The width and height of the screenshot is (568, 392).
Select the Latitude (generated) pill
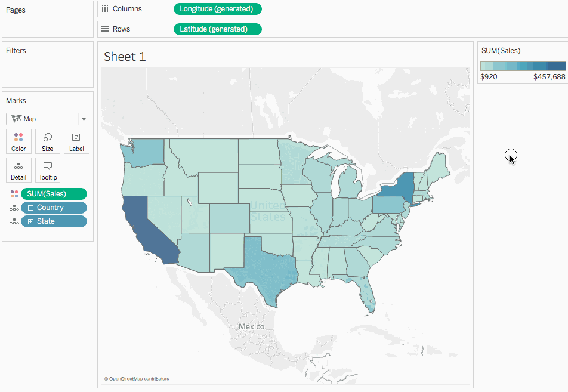coord(217,29)
